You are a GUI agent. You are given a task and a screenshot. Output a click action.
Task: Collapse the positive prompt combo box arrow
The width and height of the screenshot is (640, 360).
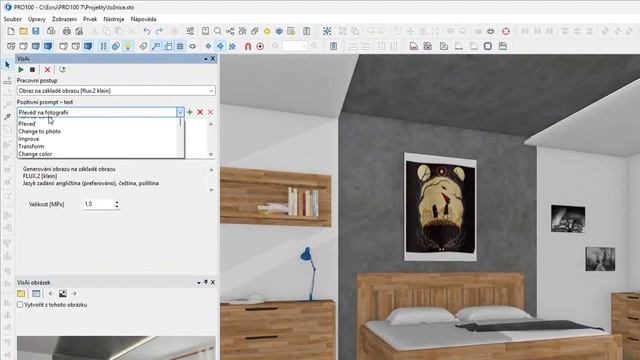[180, 112]
